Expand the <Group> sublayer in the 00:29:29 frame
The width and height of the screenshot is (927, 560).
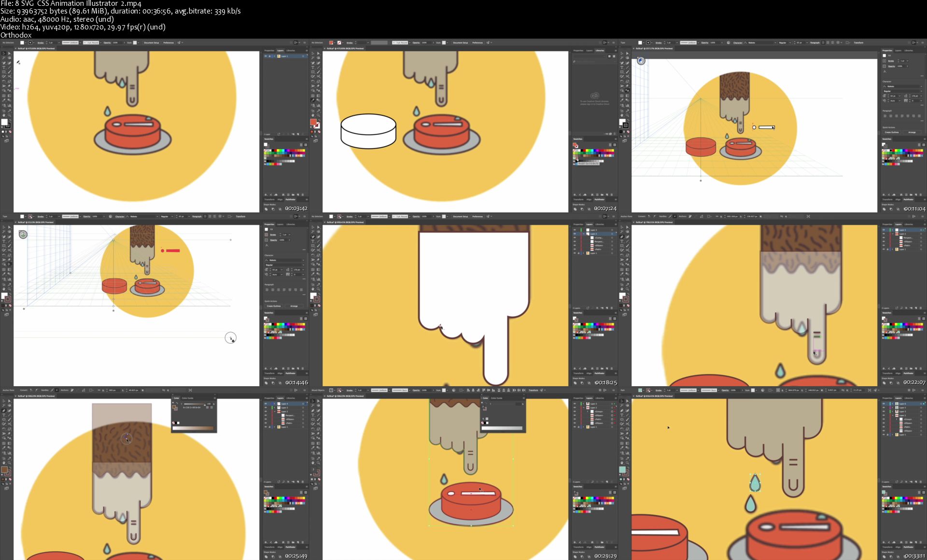(x=588, y=411)
